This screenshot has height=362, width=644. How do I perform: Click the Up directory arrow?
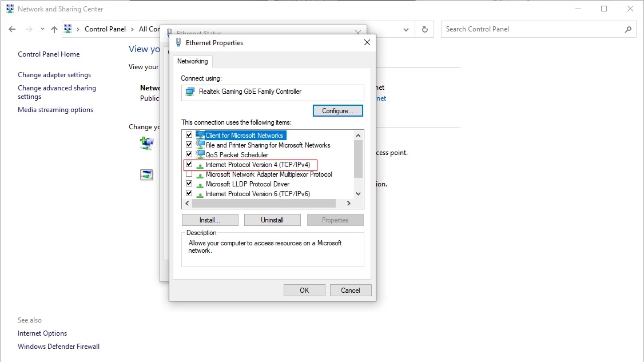coord(54,29)
